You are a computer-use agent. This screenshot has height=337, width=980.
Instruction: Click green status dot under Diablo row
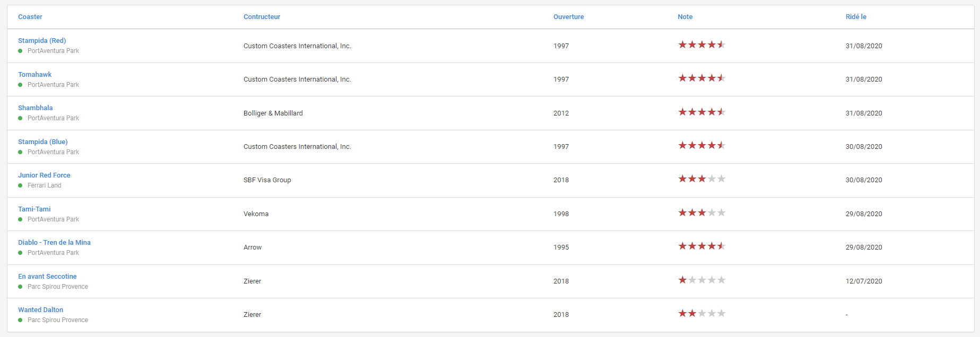[20, 253]
